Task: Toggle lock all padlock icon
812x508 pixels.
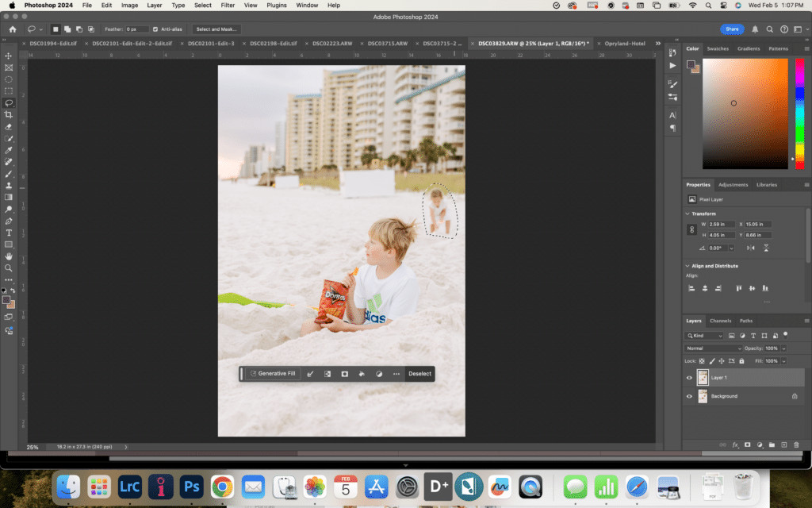Action: point(741,361)
